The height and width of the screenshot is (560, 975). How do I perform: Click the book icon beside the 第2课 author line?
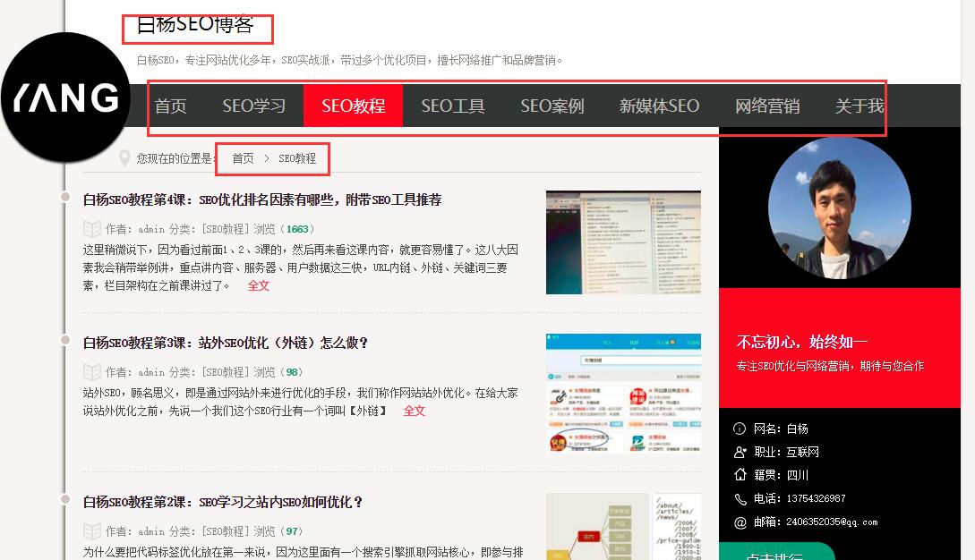pos(92,531)
